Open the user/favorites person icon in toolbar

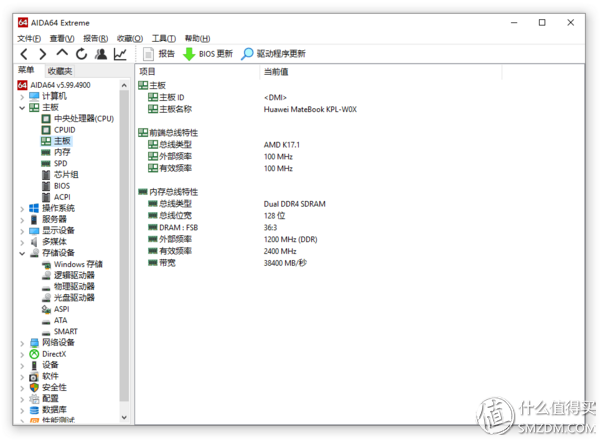click(x=101, y=54)
